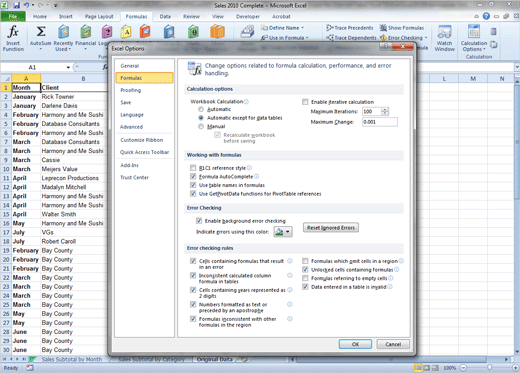Open the More Functions book icon
520x373 pixels.
tap(217, 32)
